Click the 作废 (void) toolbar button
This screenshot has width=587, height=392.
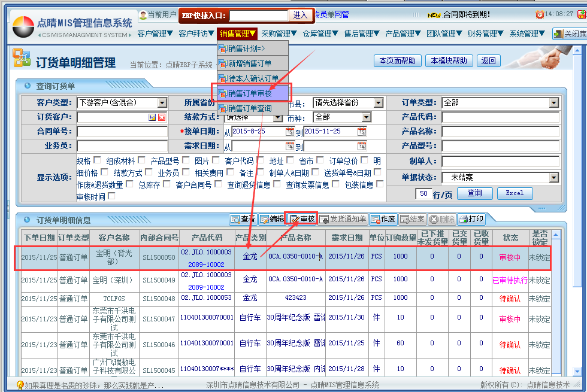point(383,219)
